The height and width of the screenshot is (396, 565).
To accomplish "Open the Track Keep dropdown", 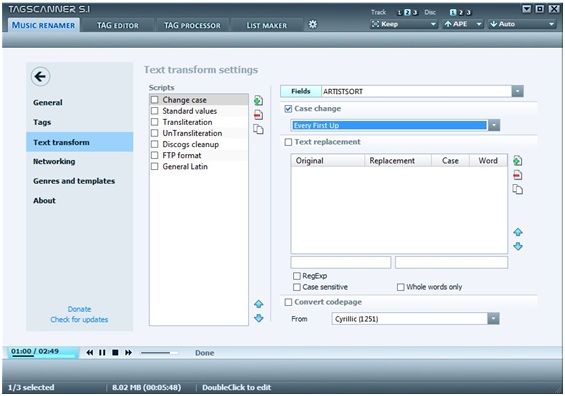I will 404,24.
